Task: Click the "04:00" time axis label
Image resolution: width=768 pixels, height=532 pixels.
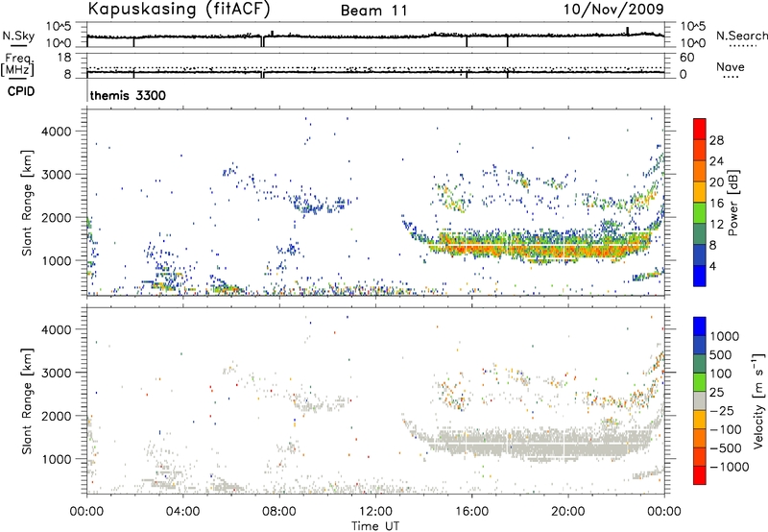Action: pos(182,512)
